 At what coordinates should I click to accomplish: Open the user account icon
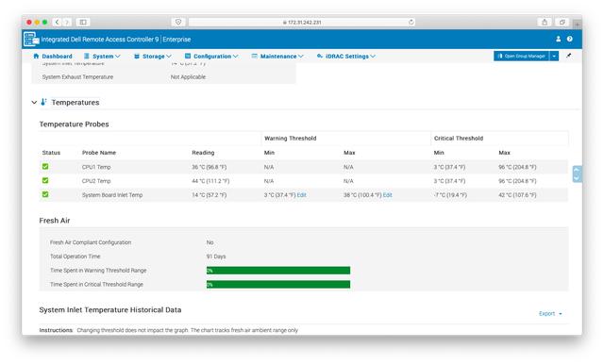click(x=558, y=39)
